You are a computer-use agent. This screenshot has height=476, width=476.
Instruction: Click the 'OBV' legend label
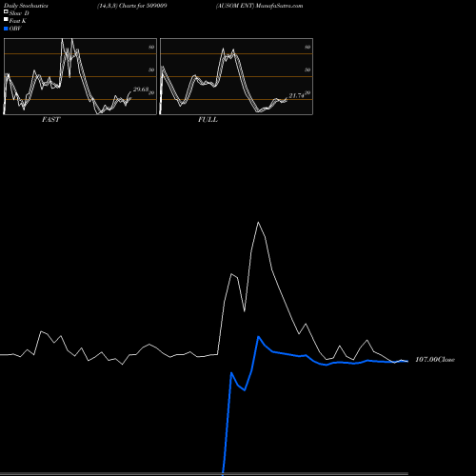15,29
